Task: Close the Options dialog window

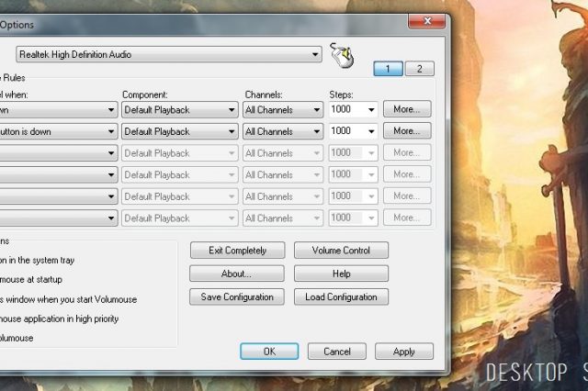Action: [x=425, y=20]
